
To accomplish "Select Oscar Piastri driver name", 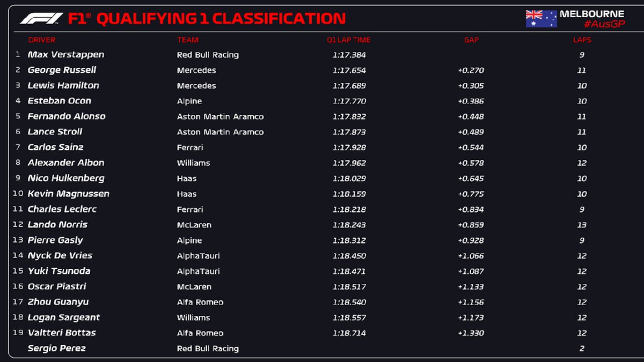I will click(57, 286).
